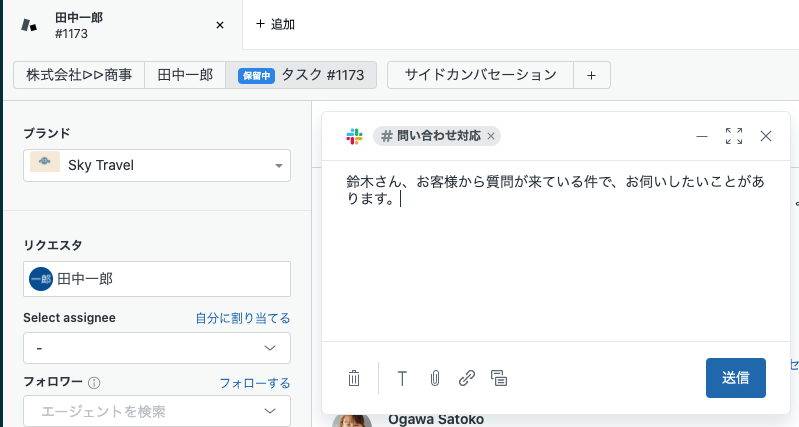Toggle text formatting with the T icon
Image resolution: width=799 pixels, height=427 pixels.
point(402,378)
